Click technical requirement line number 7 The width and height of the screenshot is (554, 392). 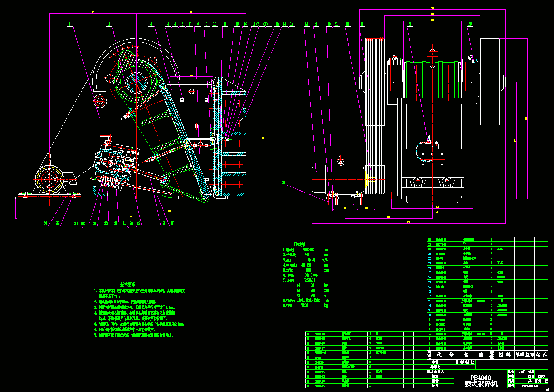134,335
